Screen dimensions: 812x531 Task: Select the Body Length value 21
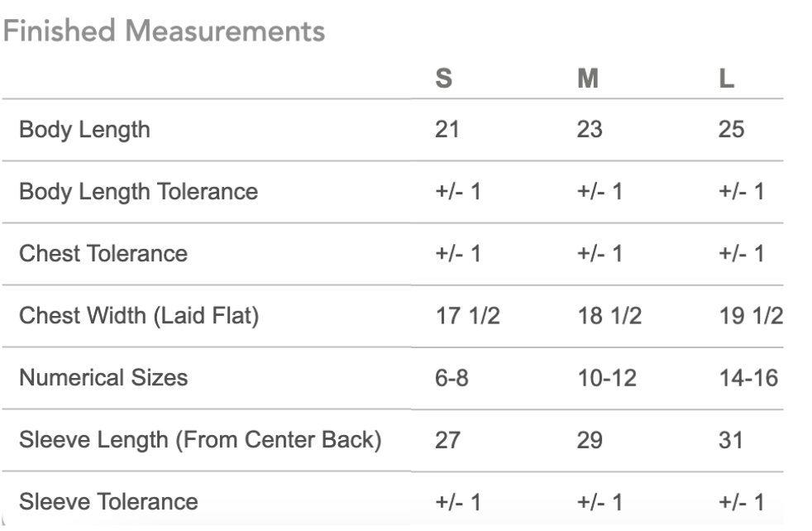click(x=447, y=129)
